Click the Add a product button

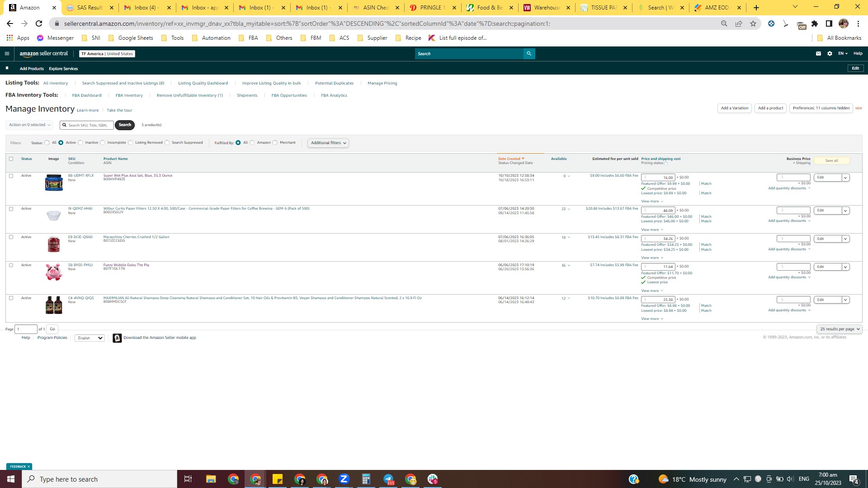pyautogui.click(x=770, y=108)
